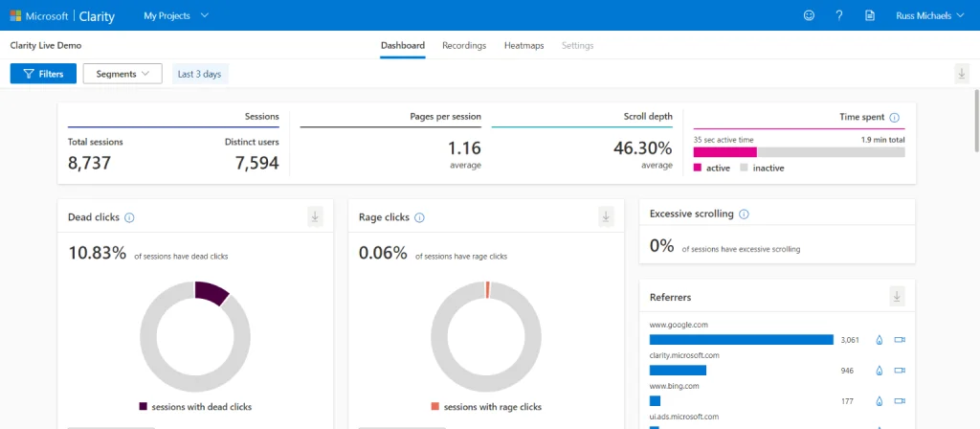The height and width of the screenshot is (429, 980).
Task: Open the Russ Michaels account menu
Action: [930, 15]
